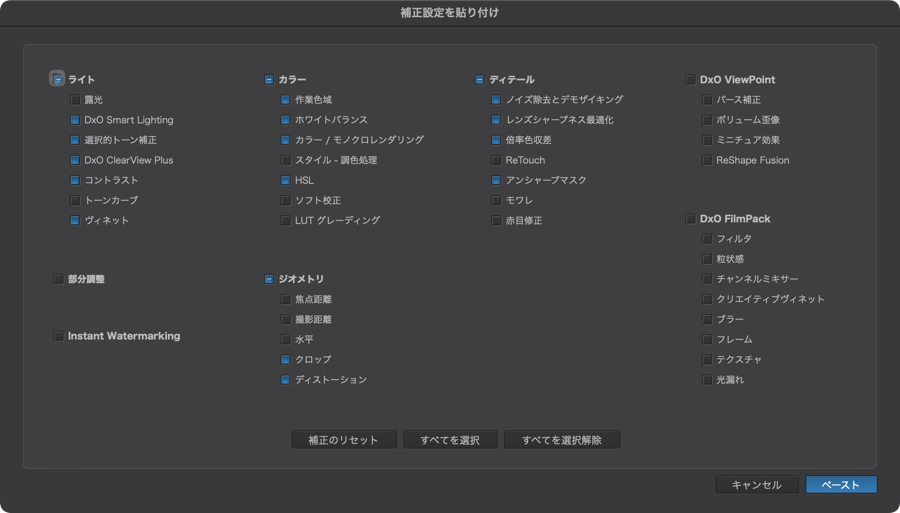Screen dimensions: 900x513
Task: Uncheck ノイズ除去とデモザイキング
Action: click(496, 100)
